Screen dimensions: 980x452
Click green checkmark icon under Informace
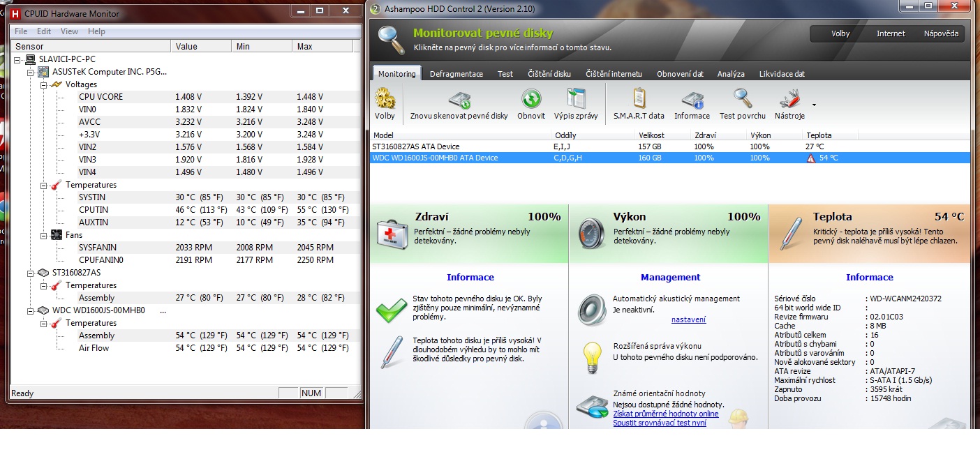pos(392,310)
